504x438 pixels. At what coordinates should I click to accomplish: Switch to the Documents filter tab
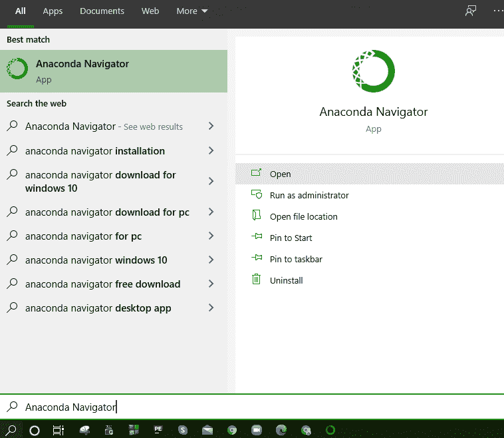[x=102, y=11]
